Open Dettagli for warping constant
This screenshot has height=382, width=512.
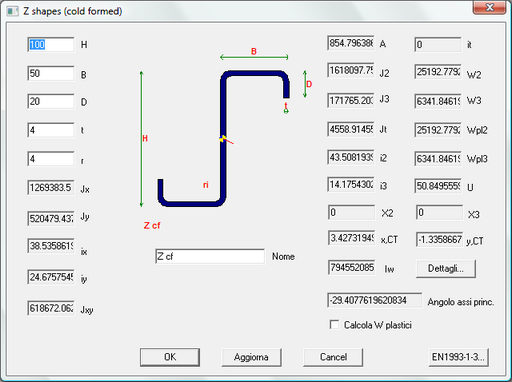tap(446, 269)
